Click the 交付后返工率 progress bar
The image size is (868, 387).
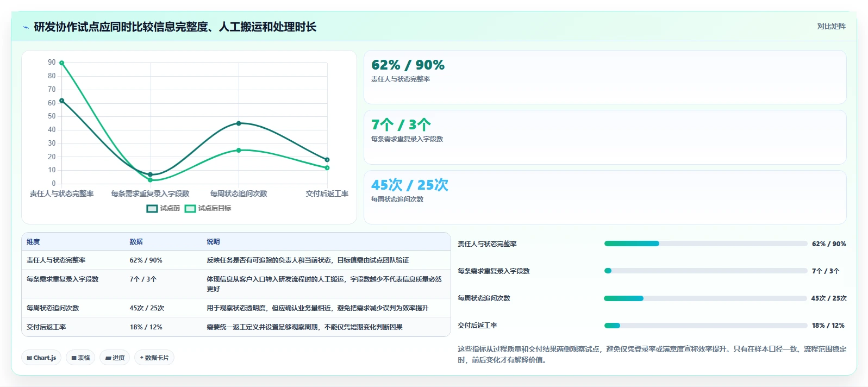point(705,326)
